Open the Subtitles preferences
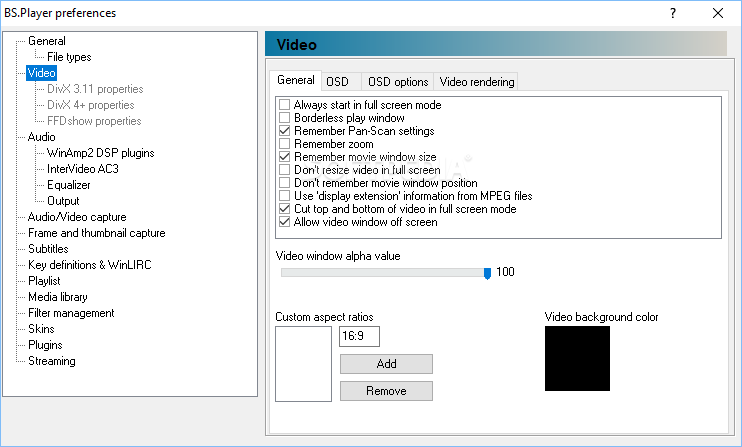 (48, 249)
